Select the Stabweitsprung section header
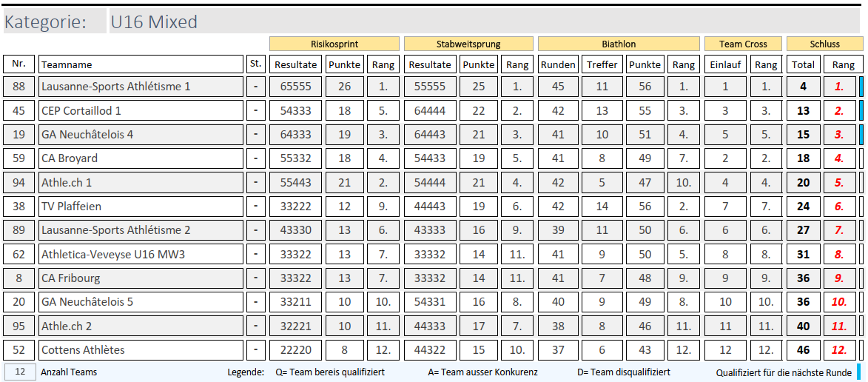The height and width of the screenshot is (382, 868). (468, 44)
